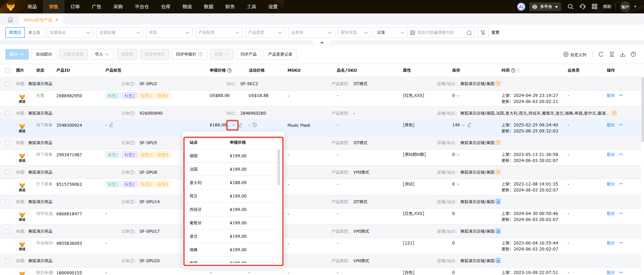Click the customer service headset icon
The height and width of the screenshot is (275, 644).
click(x=583, y=7)
